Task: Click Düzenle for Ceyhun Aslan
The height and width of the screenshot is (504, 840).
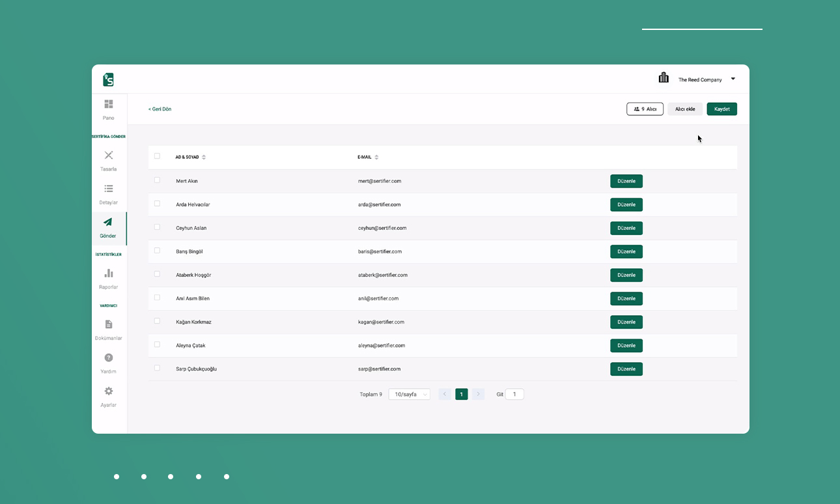Action: (626, 228)
